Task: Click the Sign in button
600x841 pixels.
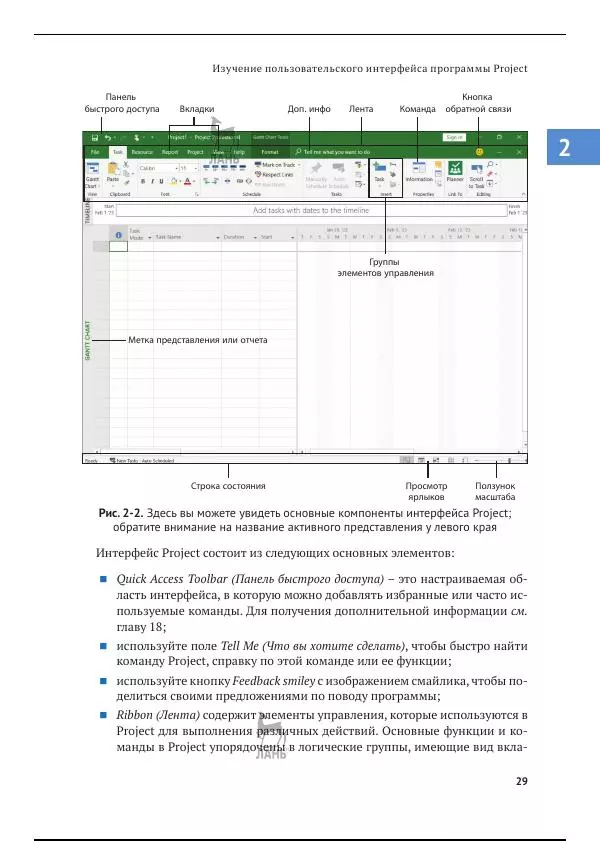Action: (454, 137)
